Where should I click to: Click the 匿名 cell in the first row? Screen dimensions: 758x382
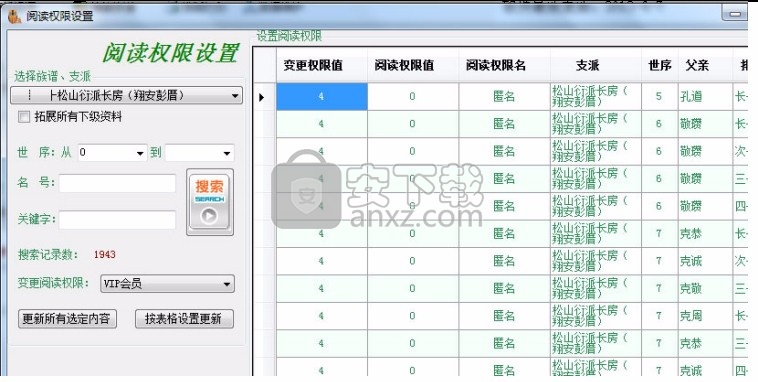click(x=505, y=97)
